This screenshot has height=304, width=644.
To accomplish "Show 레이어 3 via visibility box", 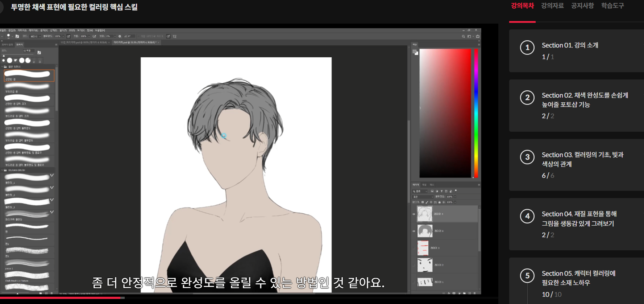I will click(x=414, y=248).
